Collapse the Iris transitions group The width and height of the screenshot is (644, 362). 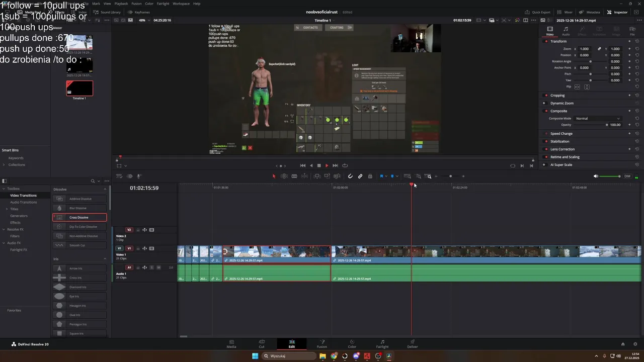(x=105, y=258)
